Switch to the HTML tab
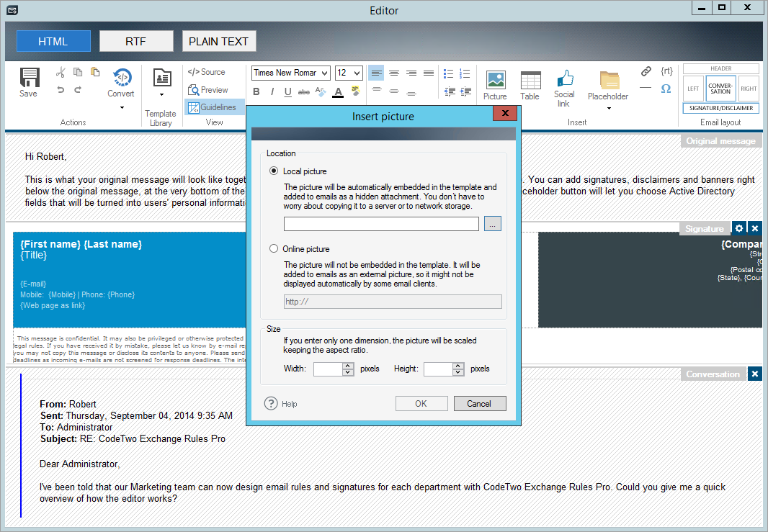This screenshot has width=768, height=532. [53, 41]
